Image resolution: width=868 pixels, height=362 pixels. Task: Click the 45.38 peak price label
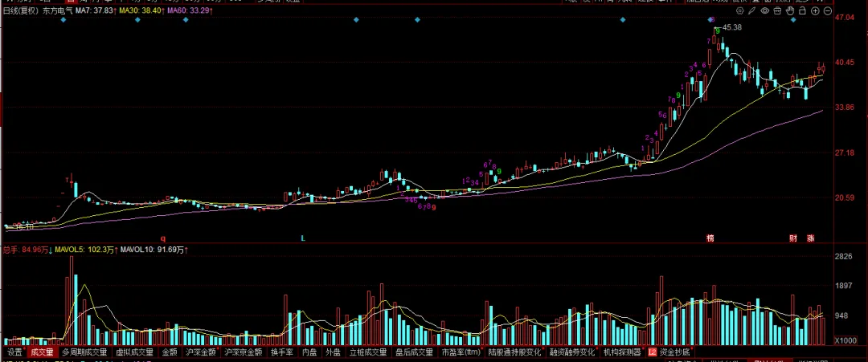732,27
